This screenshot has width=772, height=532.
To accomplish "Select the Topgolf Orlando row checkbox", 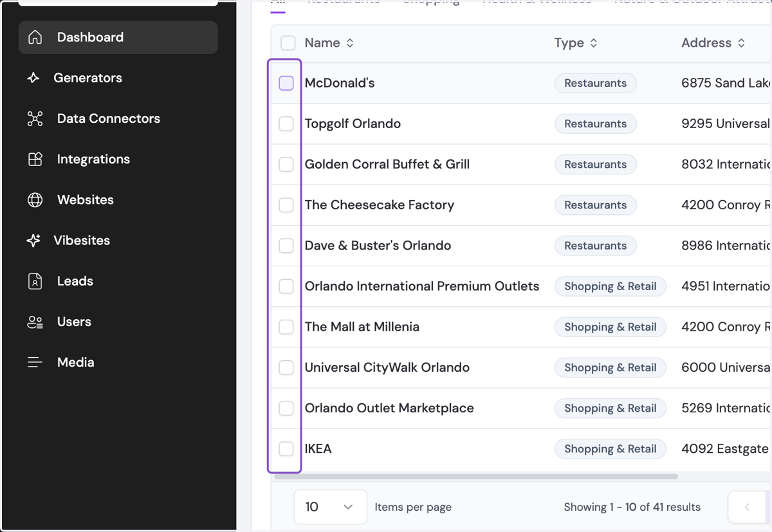I will tap(286, 124).
